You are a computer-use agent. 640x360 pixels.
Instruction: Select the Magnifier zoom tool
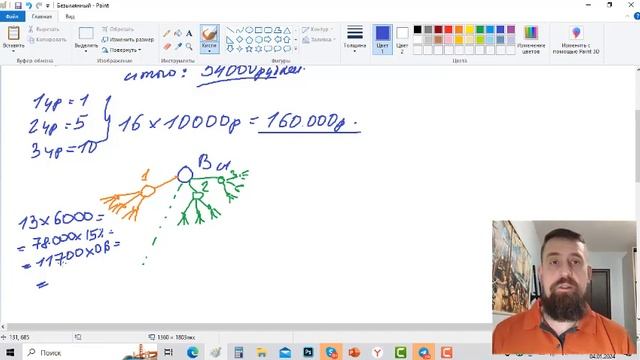click(x=189, y=47)
